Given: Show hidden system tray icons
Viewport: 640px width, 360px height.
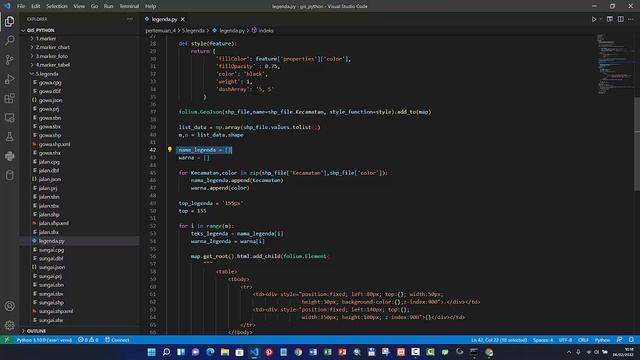Looking at the screenshot, I should pyautogui.click(x=569, y=352).
